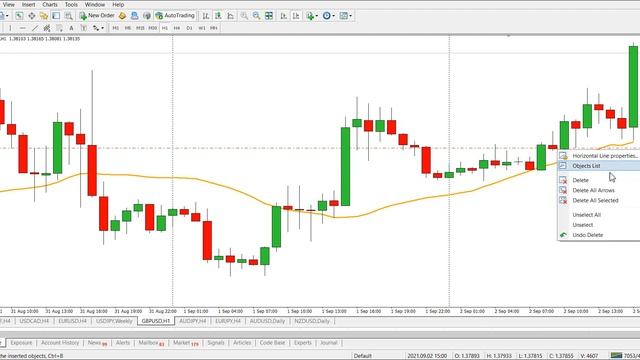This screenshot has height=360, width=640.
Task: Open the Market Watch window icon
Action: (x=19, y=16)
